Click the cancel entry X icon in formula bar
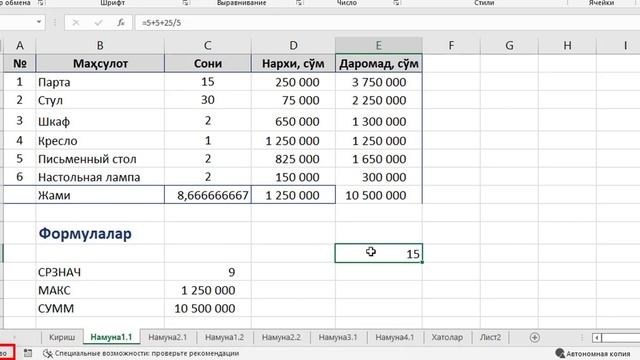 76,23
